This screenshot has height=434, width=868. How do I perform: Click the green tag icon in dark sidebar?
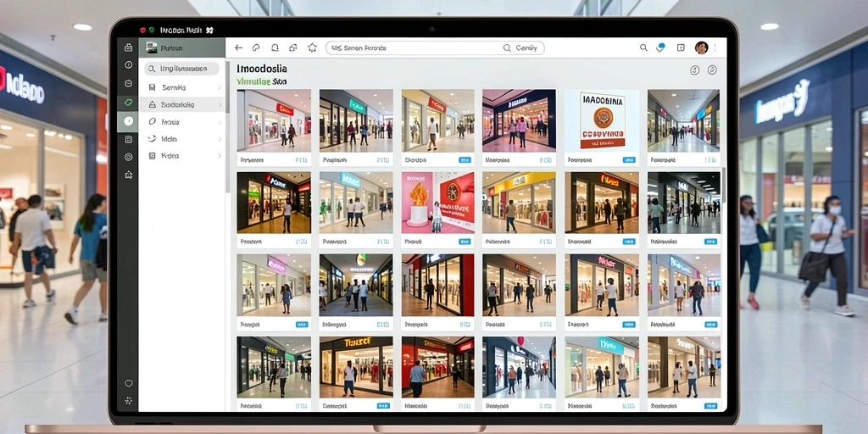coord(129,103)
